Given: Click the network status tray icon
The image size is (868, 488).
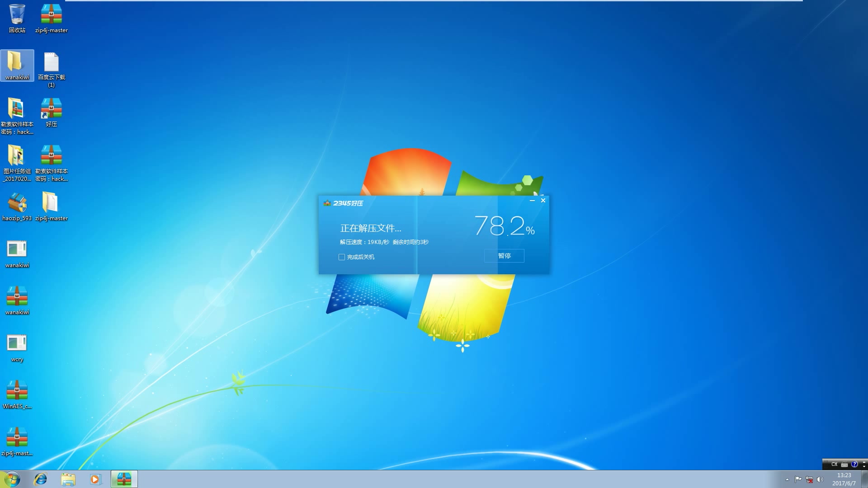Looking at the screenshot, I should pos(809,479).
